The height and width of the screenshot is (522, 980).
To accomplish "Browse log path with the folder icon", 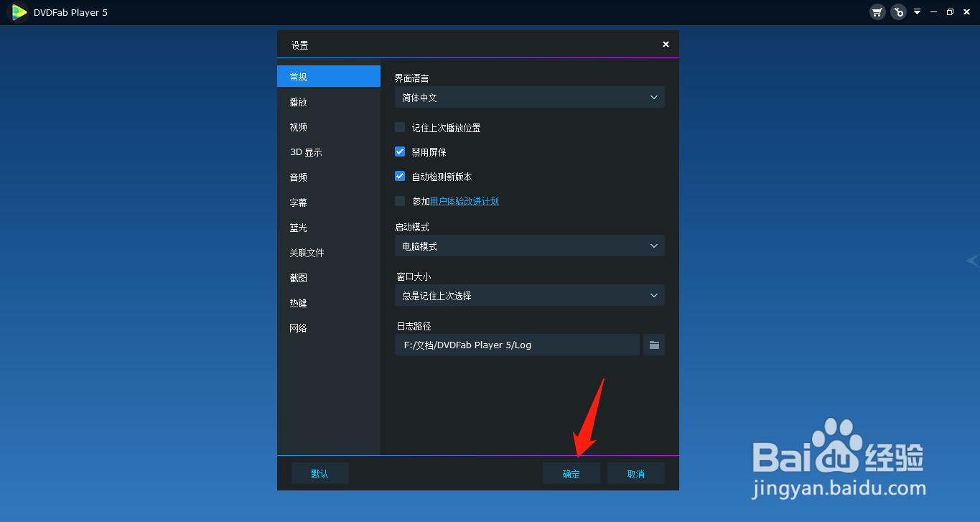I will coord(654,345).
